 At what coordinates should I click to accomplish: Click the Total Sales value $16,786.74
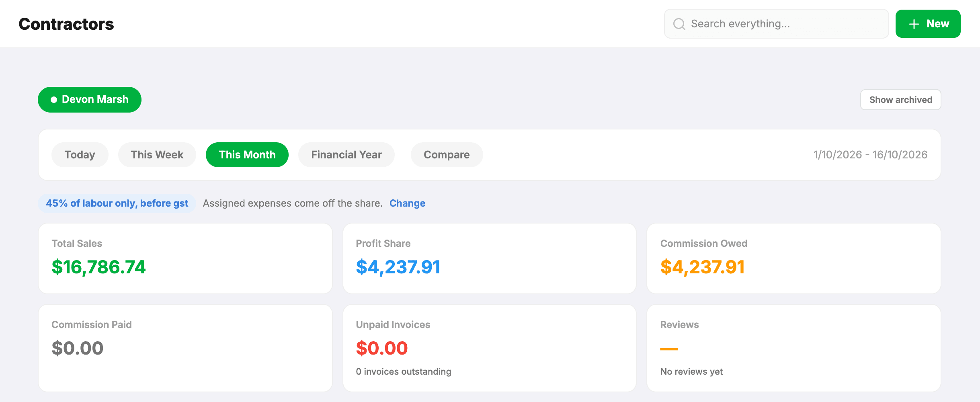pyautogui.click(x=98, y=267)
